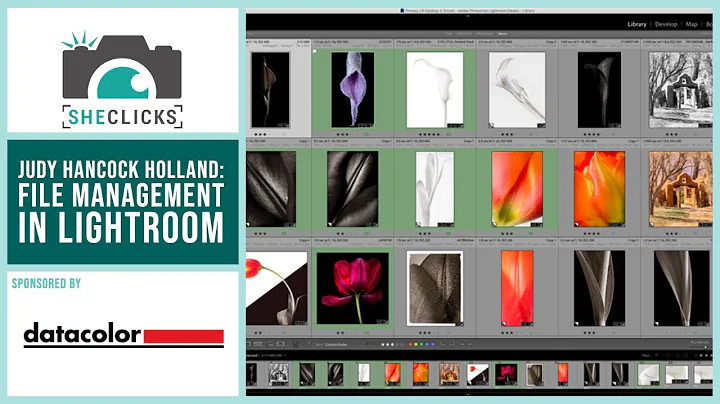Select red tulip diagonal photo in filmstrip
720x404 pixels.
478,374
